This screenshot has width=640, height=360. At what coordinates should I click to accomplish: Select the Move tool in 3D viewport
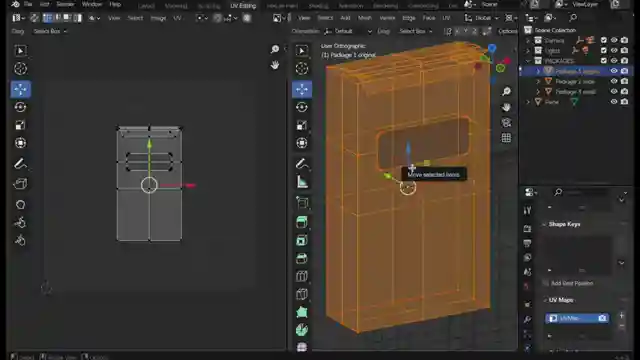tap(302, 89)
